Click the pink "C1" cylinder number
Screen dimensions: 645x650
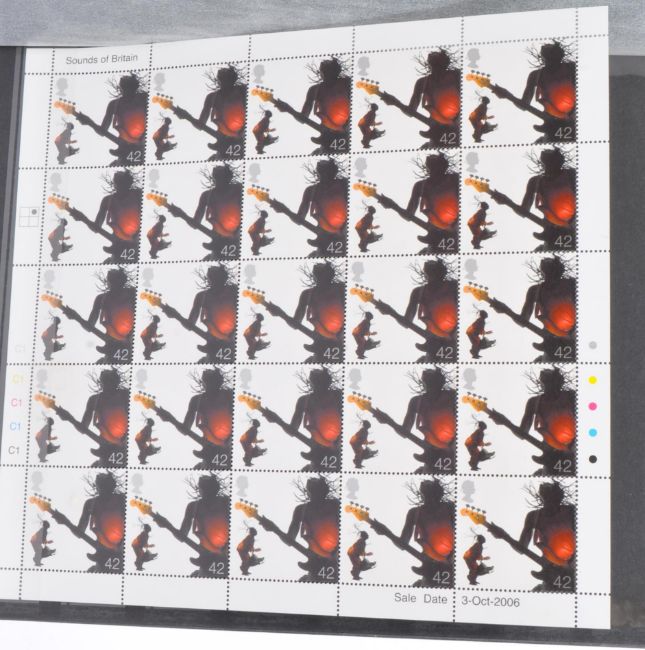click(17, 402)
